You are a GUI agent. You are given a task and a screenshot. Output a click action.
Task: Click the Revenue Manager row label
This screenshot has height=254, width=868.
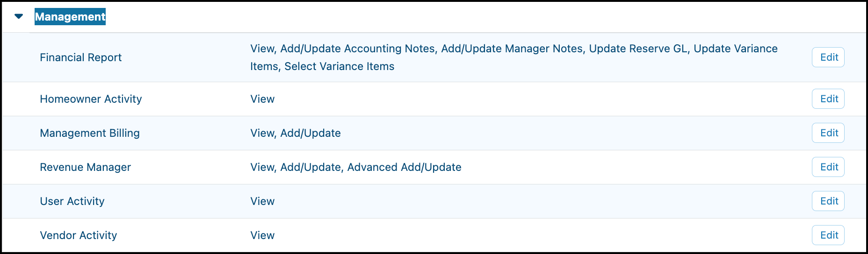86,167
